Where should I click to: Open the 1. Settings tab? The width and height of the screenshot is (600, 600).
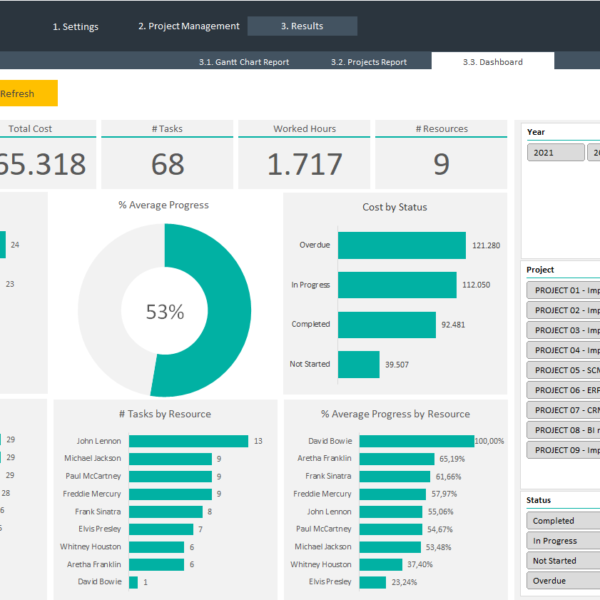[75, 27]
